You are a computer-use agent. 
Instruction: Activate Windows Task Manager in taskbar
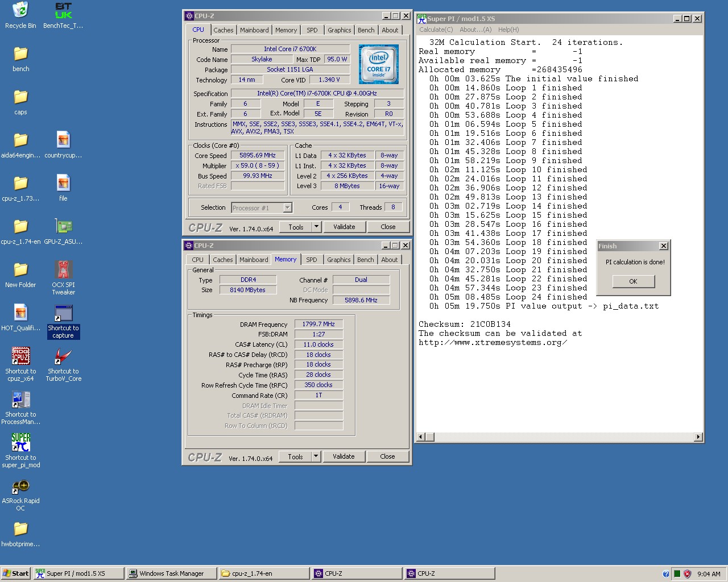pos(171,573)
